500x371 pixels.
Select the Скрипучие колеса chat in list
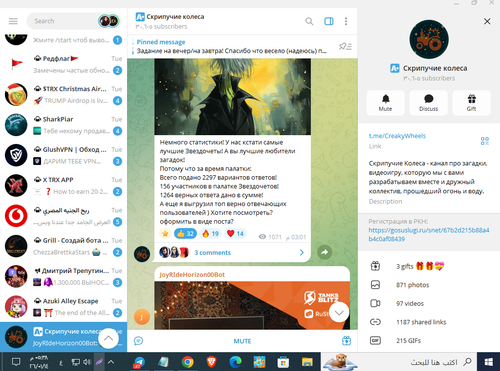(63, 337)
